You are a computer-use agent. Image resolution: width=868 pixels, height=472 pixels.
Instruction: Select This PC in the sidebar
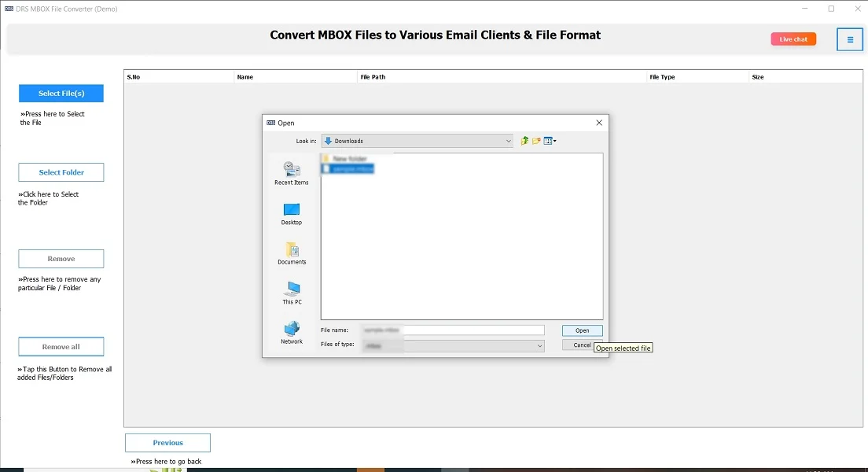(x=292, y=293)
